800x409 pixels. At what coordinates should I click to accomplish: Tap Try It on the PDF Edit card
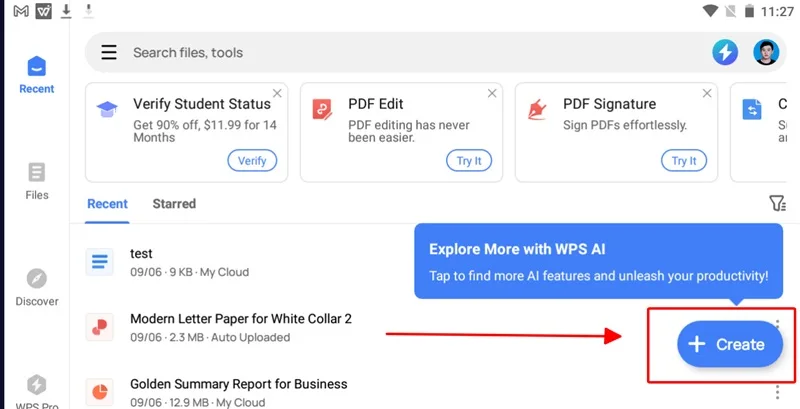click(x=469, y=161)
